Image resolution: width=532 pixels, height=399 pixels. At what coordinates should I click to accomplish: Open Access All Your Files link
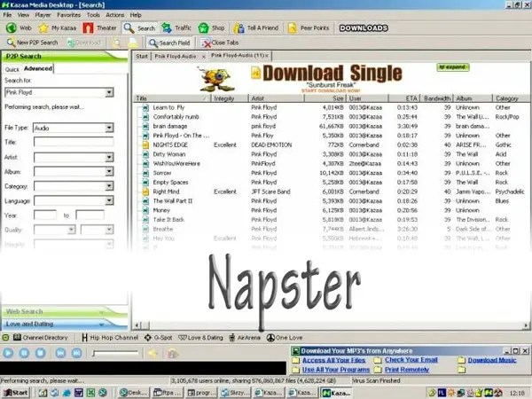pyautogui.click(x=334, y=360)
